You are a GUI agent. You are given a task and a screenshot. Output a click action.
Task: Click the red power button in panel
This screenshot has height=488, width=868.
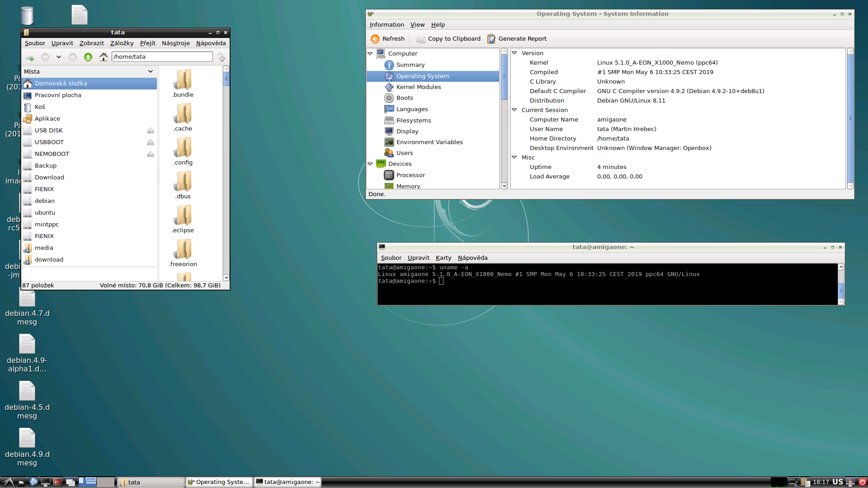(862, 482)
